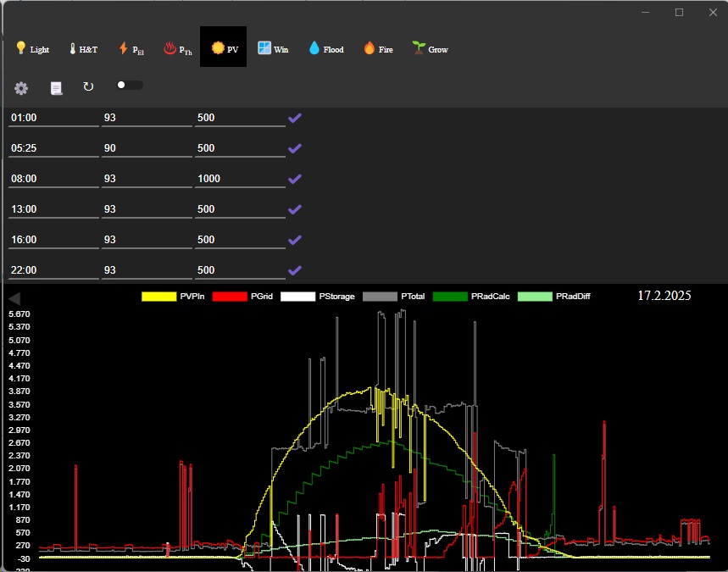Open the PEl electric power tab
The image size is (728, 572).
(x=131, y=49)
